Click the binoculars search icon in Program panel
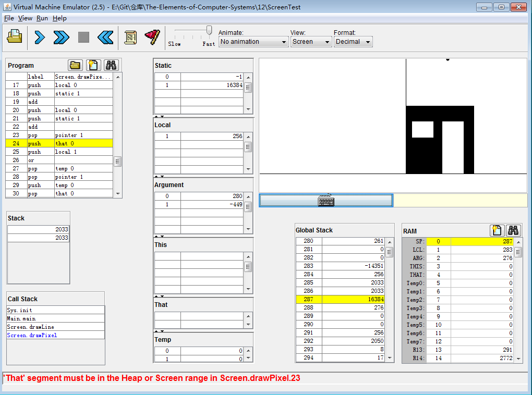532x395 pixels. (x=111, y=65)
